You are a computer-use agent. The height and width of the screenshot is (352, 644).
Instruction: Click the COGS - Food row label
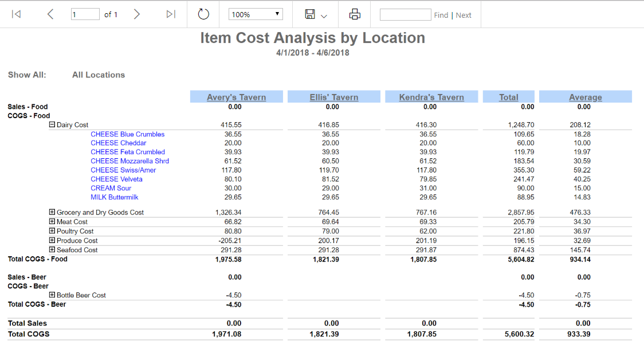click(x=29, y=116)
